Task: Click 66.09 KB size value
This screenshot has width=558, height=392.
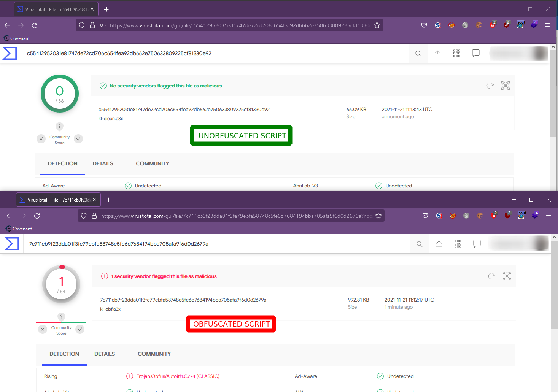Action: coord(356,109)
